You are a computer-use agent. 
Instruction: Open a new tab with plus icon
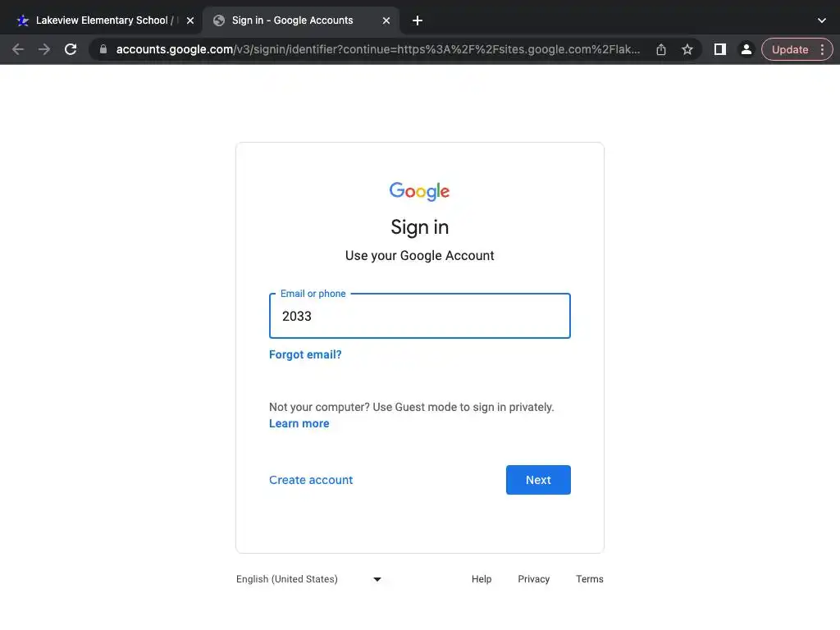[x=418, y=21]
